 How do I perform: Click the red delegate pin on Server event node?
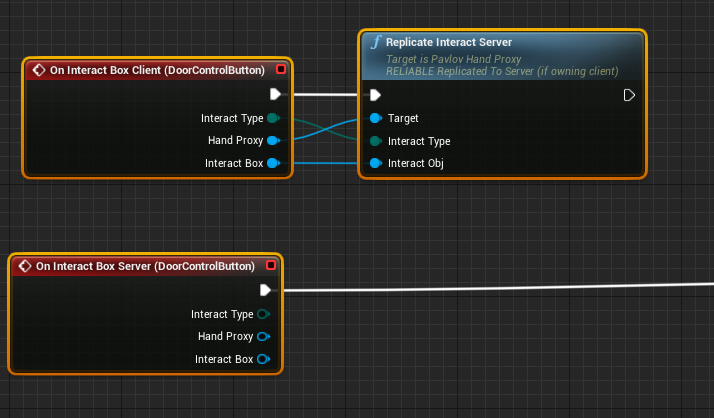[271, 265]
